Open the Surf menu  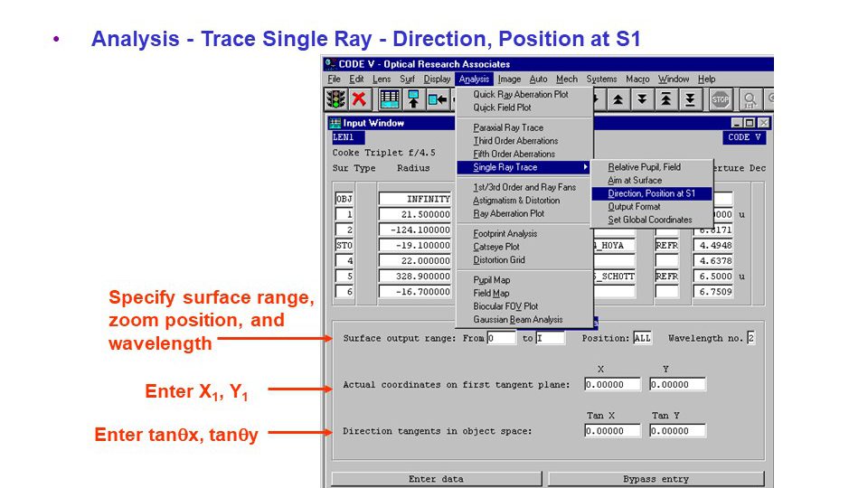[x=408, y=80]
